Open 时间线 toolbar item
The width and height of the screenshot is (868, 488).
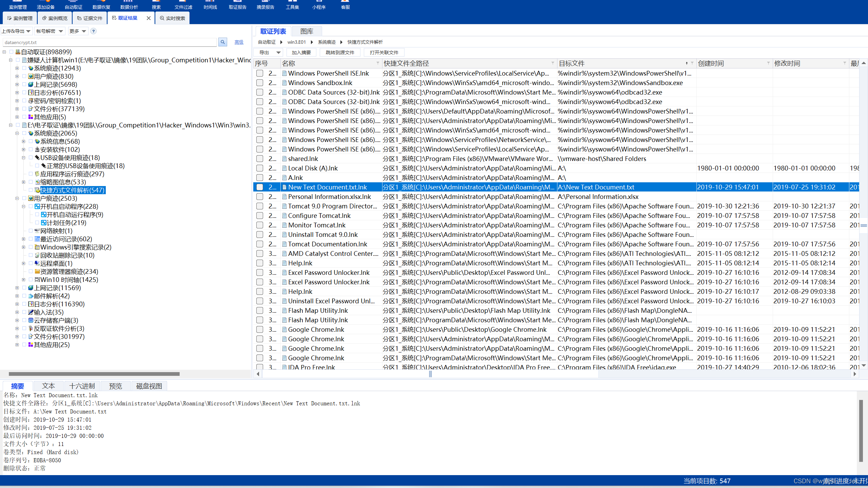pos(210,5)
